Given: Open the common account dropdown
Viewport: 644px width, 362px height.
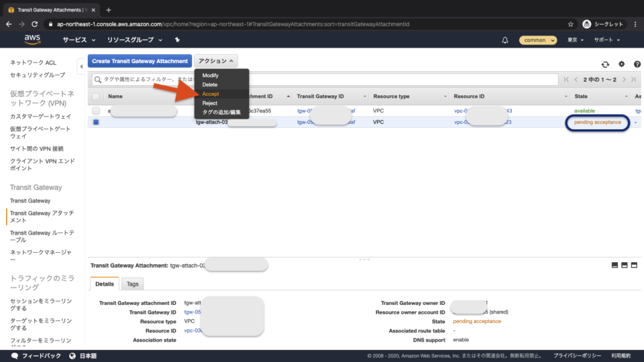Looking at the screenshot, I should coord(538,40).
